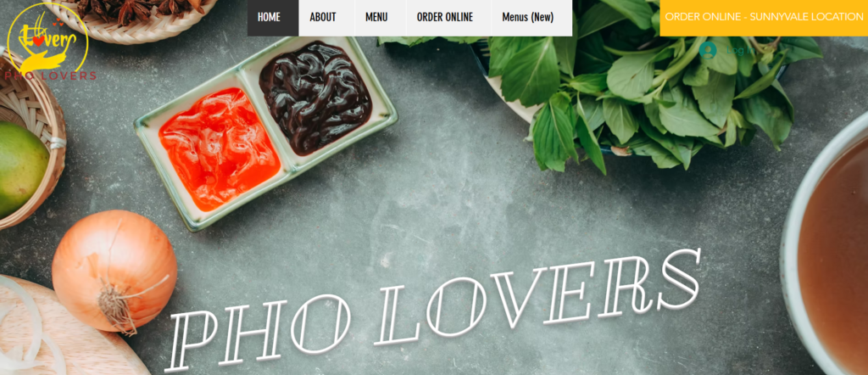The width and height of the screenshot is (868, 375).
Task: Click the green lime in the basket
Action: click(x=21, y=169)
